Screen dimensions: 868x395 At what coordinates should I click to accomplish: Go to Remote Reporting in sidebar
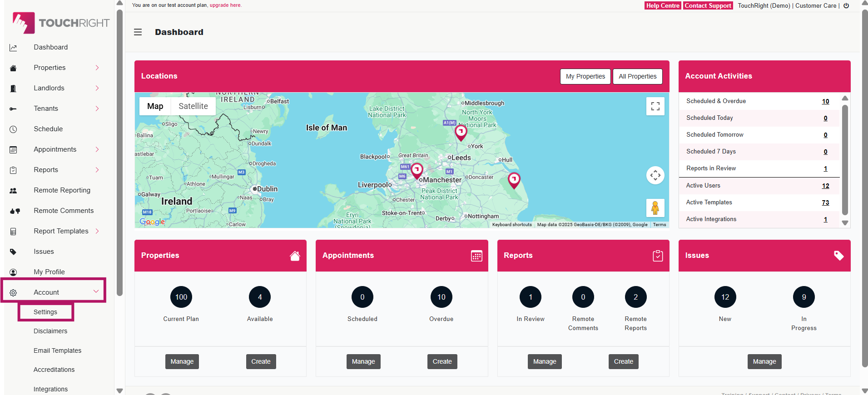click(x=62, y=190)
